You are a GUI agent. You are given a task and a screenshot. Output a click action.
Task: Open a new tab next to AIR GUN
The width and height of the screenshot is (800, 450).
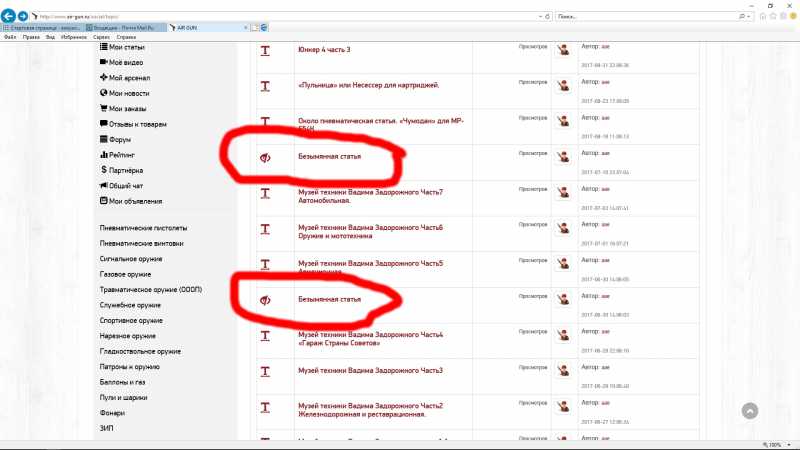coord(255,28)
